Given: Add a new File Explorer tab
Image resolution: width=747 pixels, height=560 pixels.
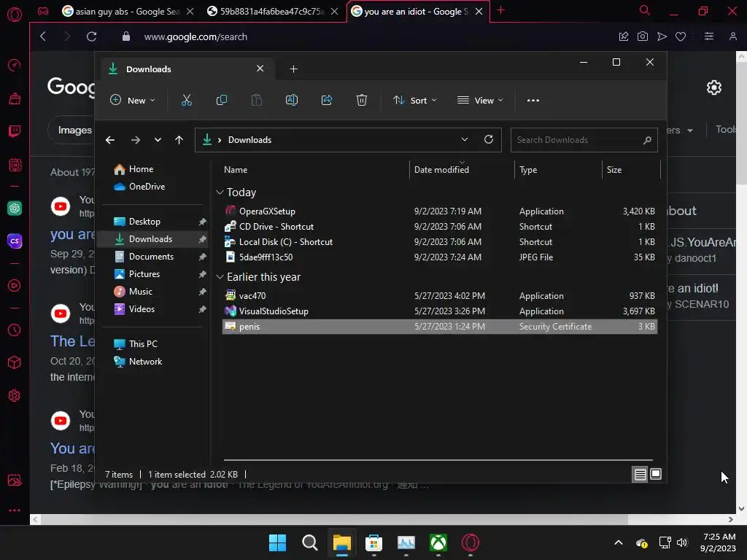Looking at the screenshot, I should pyautogui.click(x=293, y=69).
